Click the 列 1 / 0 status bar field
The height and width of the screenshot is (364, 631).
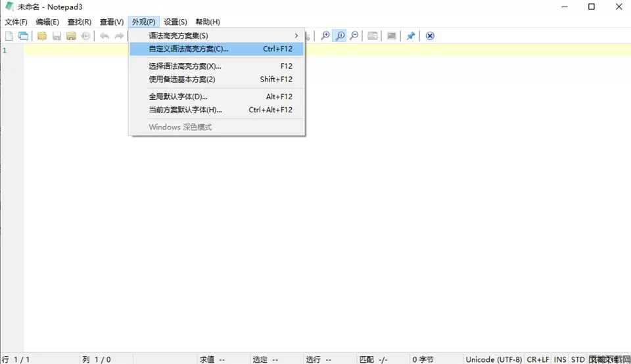point(106,359)
